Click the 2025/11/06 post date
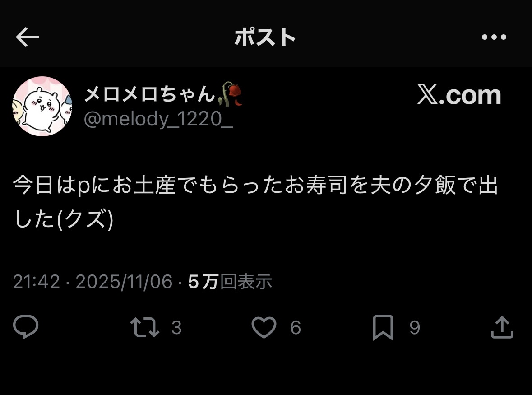The height and width of the screenshot is (395, 532). point(124,282)
